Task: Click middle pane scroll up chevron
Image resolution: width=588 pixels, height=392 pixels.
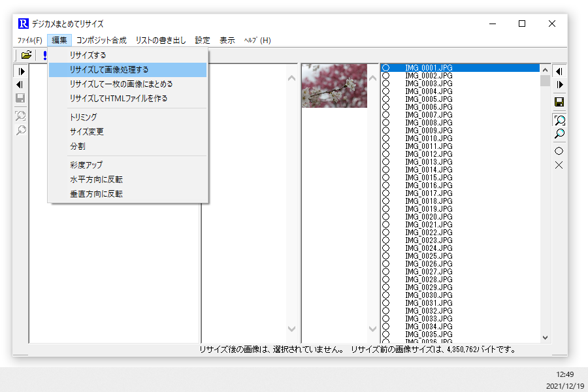Action: pos(291,78)
